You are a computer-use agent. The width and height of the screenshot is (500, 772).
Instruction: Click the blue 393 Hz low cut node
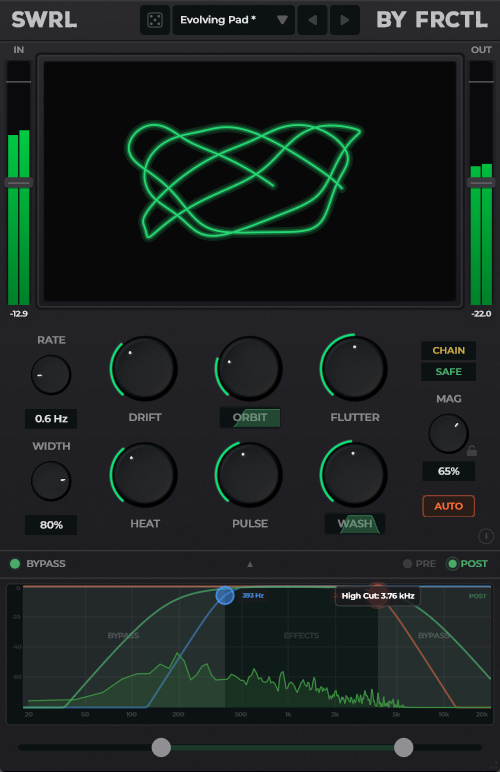coord(225,595)
